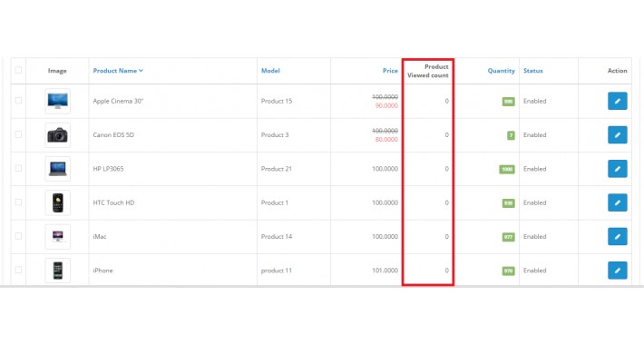Sort by Price column header
Screen dimensions: 644x345
[390, 71]
